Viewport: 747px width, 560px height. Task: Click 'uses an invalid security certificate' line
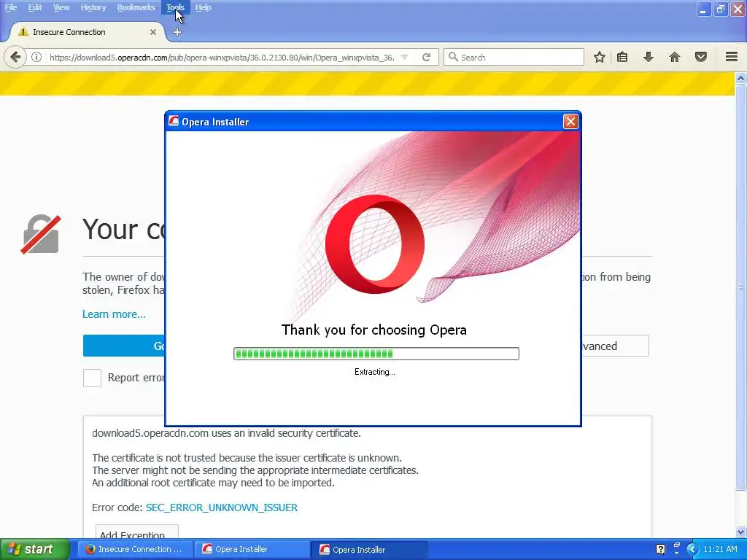226,433
